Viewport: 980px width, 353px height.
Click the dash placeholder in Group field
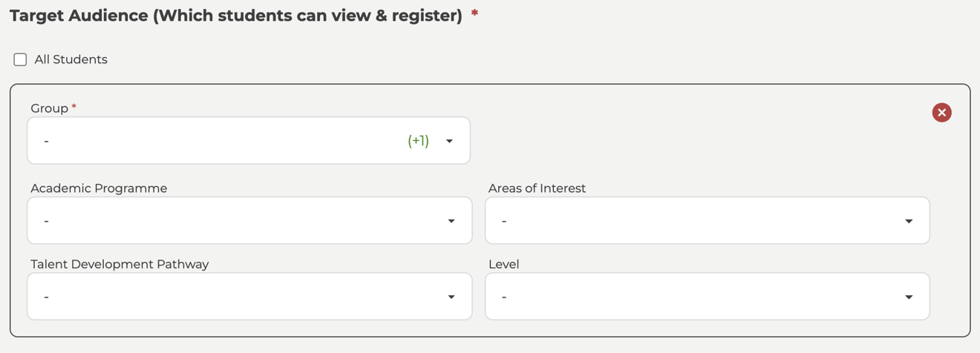click(46, 141)
